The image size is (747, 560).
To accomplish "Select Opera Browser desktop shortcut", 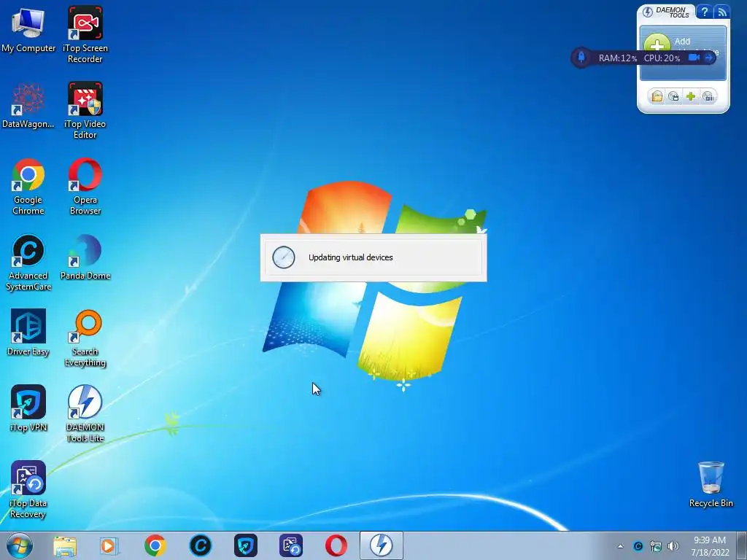I will 85,186.
